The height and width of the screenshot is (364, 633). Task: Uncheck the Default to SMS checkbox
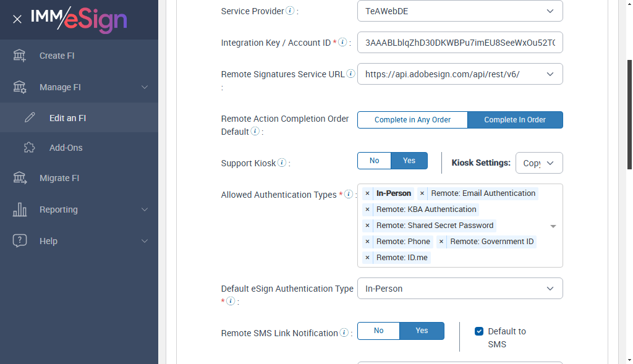point(479,331)
